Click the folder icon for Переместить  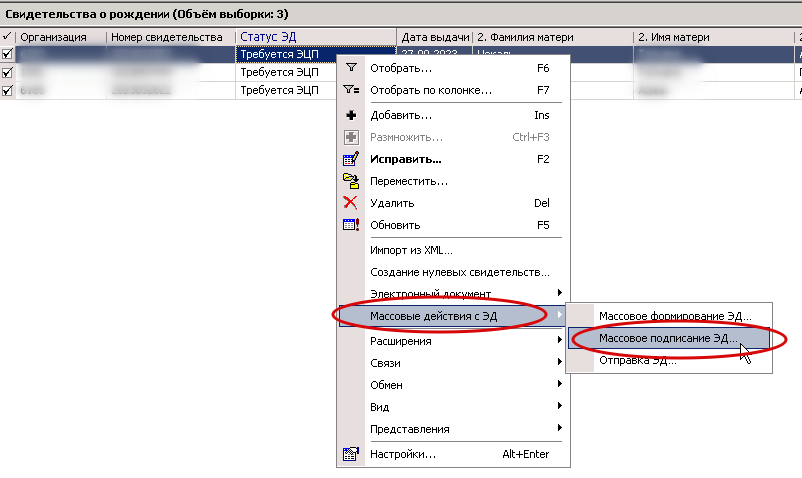point(351,181)
